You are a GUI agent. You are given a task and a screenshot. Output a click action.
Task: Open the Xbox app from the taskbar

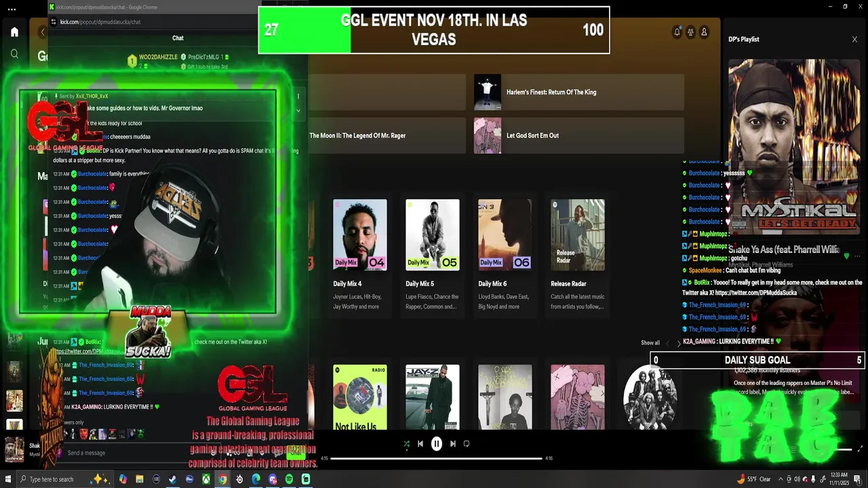205,479
